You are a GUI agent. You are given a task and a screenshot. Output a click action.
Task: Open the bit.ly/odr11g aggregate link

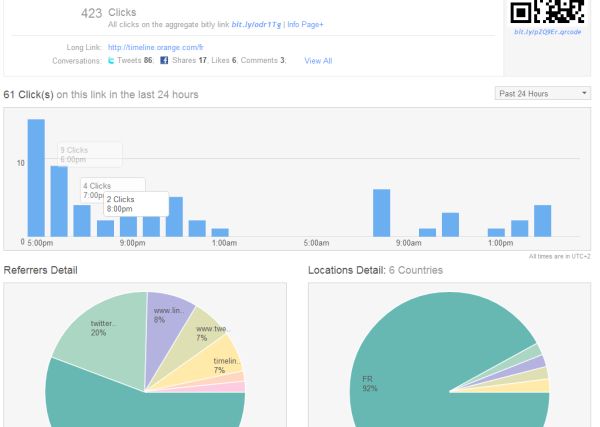tap(256, 24)
